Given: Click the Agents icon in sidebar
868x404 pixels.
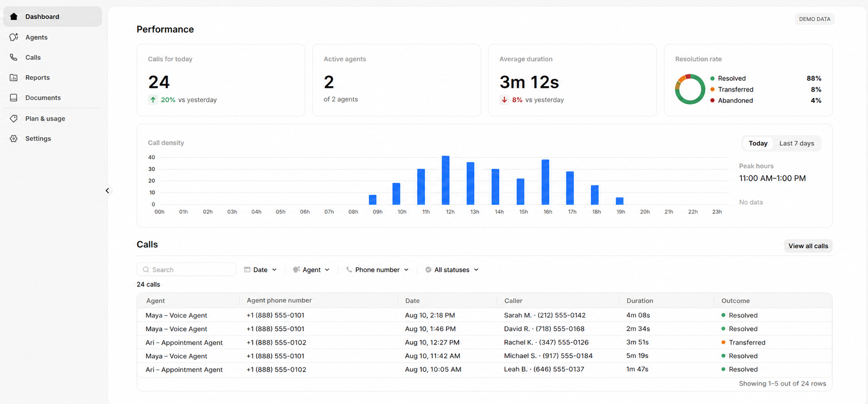Looking at the screenshot, I should (x=14, y=37).
